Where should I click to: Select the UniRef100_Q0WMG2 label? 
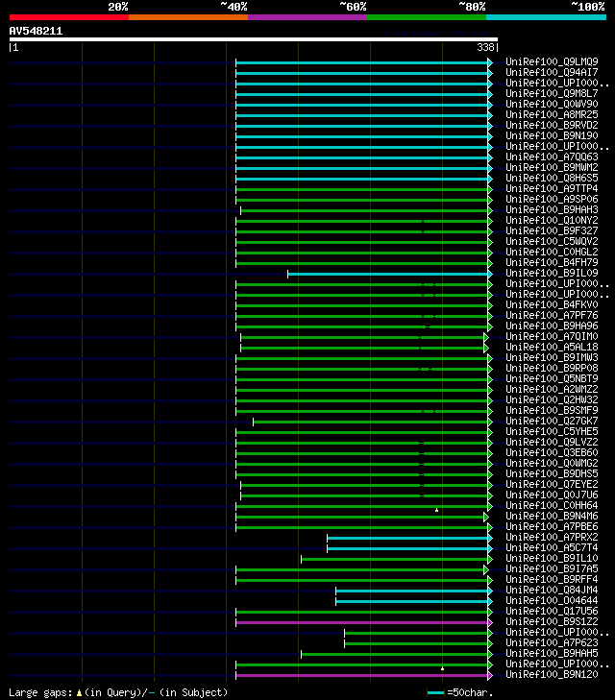click(x=552, y=464)
